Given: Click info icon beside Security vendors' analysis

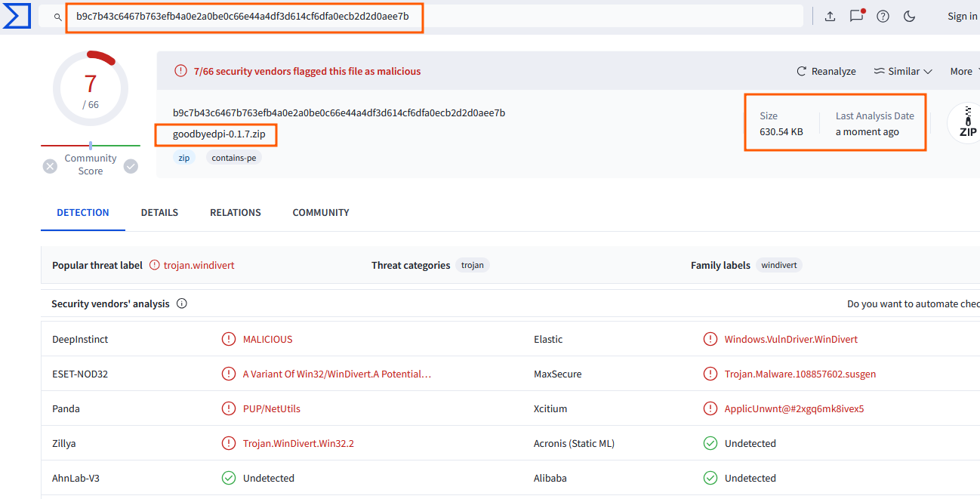Looking at the screenshot, I should tap(182, 303).
